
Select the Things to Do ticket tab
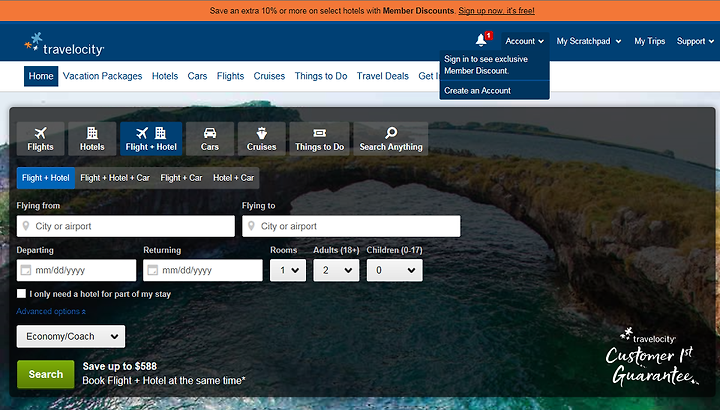click(x=320, y=139)
